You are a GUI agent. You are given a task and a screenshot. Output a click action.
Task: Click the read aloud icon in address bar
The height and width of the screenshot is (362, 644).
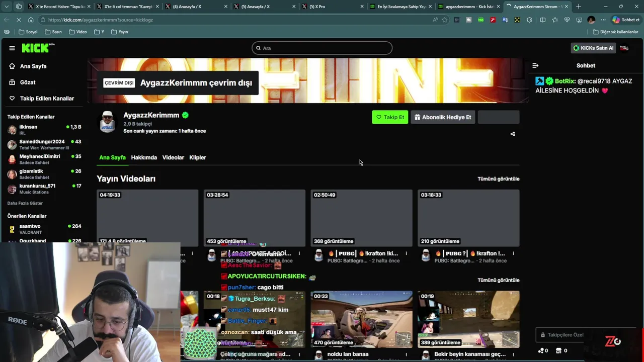[435, 20]
